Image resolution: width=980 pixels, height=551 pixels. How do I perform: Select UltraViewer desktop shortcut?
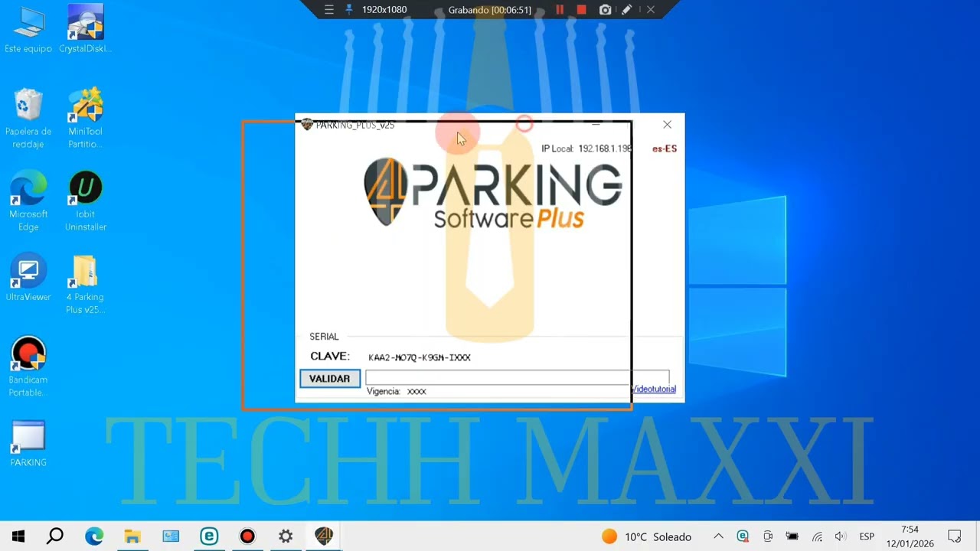point(28,277)
